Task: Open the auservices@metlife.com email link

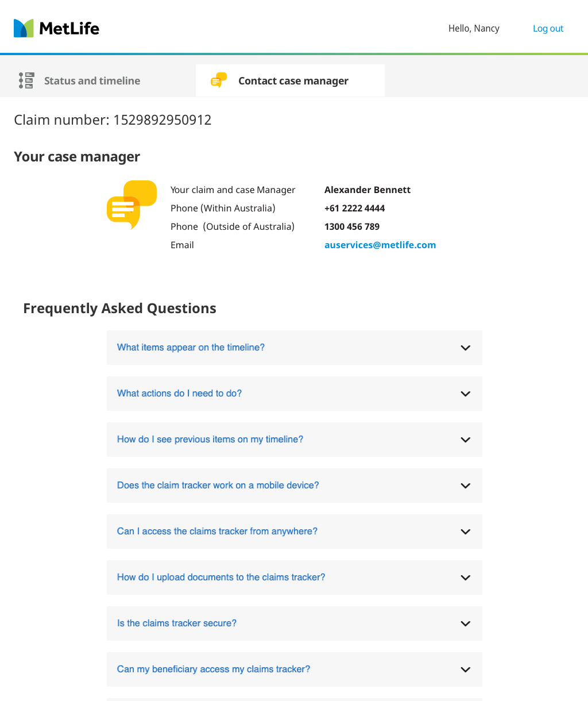Action: coord(380,245)
